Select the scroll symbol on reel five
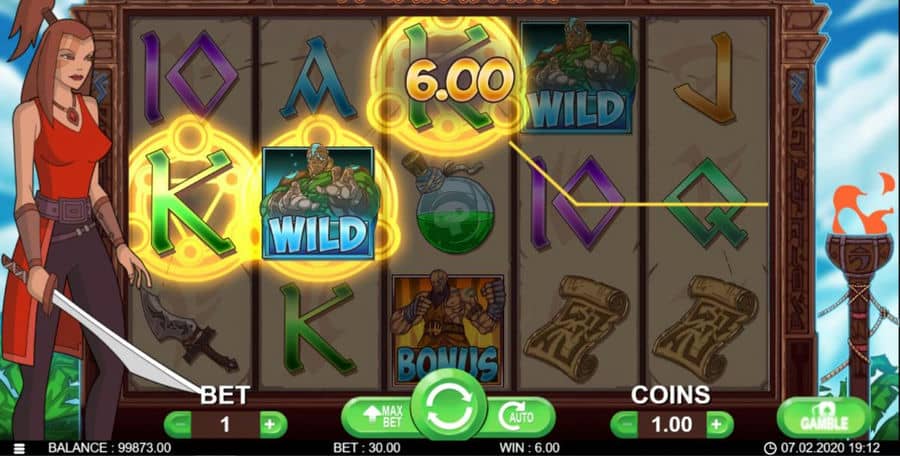Image resolution: width=900 pixels, height=456 pixels. (x=705, y=328)
